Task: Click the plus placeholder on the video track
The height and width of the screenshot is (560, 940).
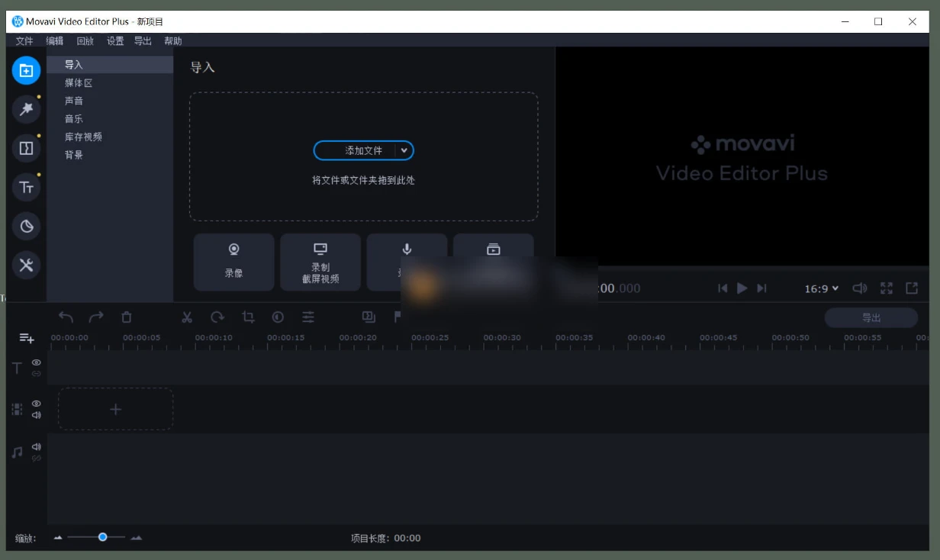Action: tap(115, 409)
